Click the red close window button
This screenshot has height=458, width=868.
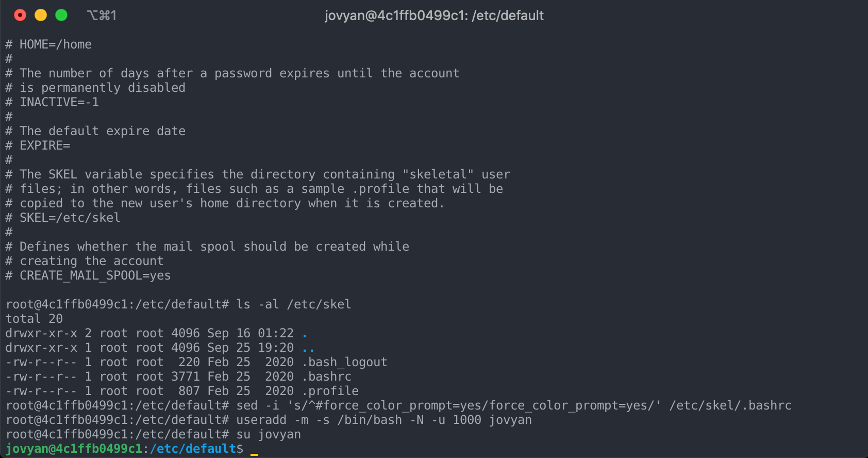[20, 15]
